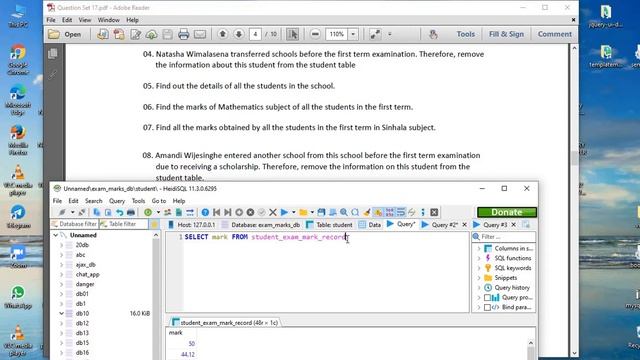Switch to Database: exam_marks_db tab
Viewport: 640px width, 360px height.
tap(260, 224)
